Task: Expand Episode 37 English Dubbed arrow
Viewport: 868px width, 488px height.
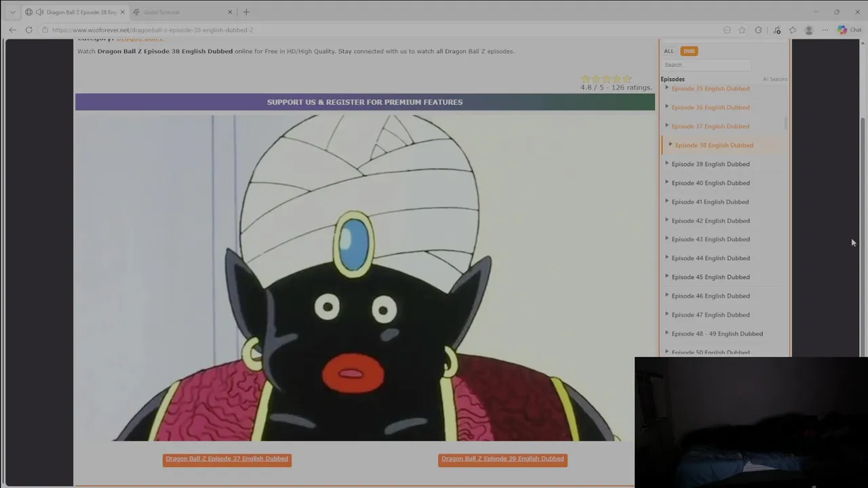Action: pyautogui.click(x=667, y=125)
